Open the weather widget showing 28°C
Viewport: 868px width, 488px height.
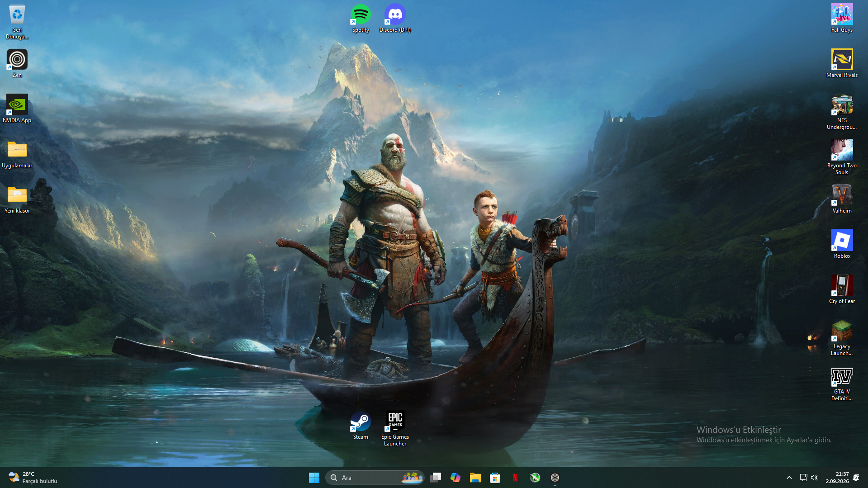tap(33, 478)
